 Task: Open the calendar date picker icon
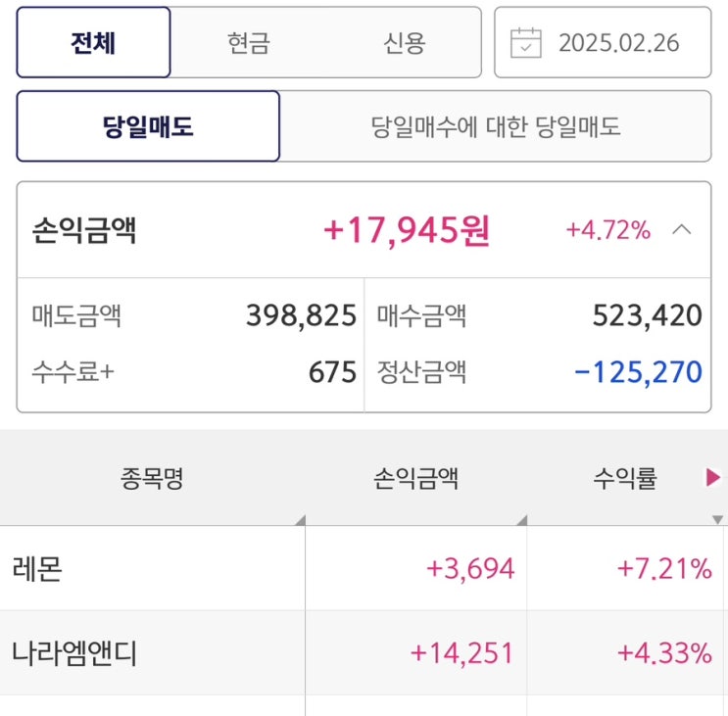coord(526,43)
